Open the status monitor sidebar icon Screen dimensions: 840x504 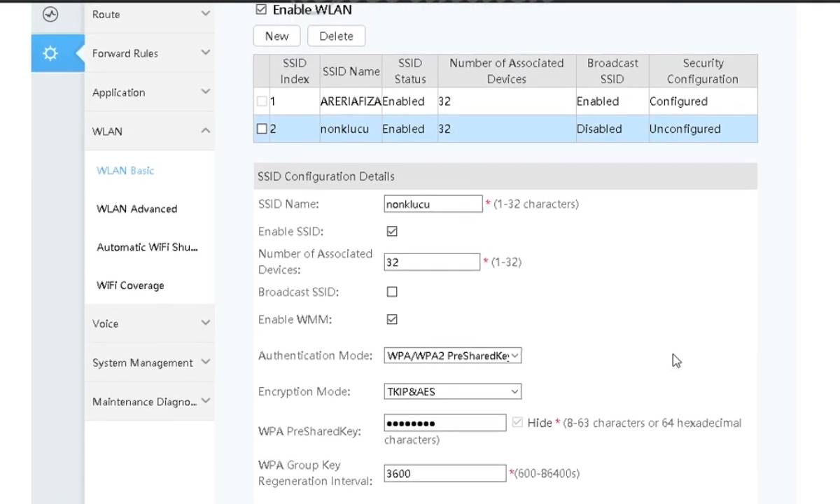tap(50, 14)
